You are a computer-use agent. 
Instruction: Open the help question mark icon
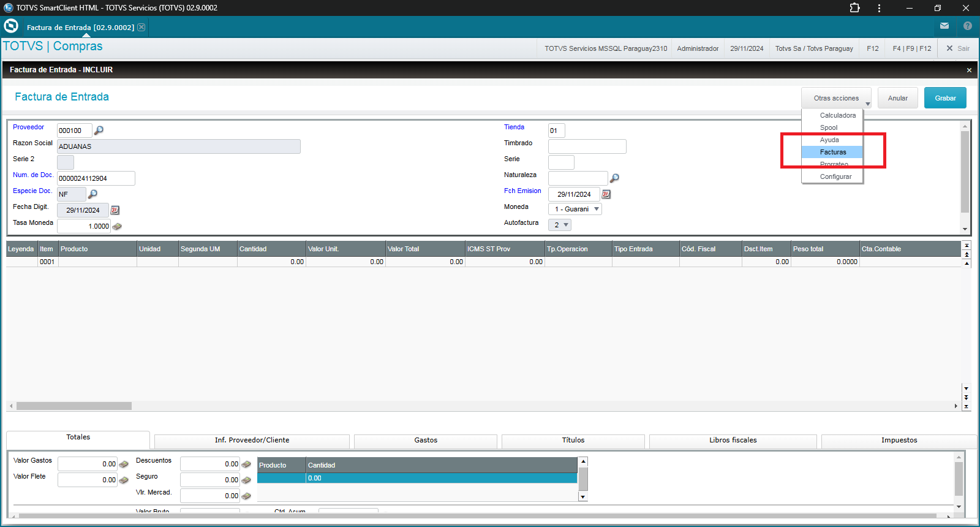pos(968,26)
